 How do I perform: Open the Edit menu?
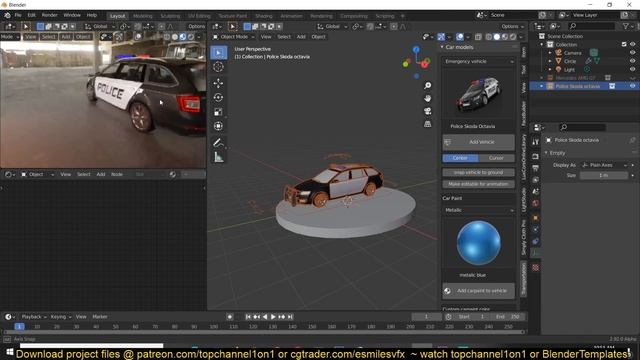[31, 15]
